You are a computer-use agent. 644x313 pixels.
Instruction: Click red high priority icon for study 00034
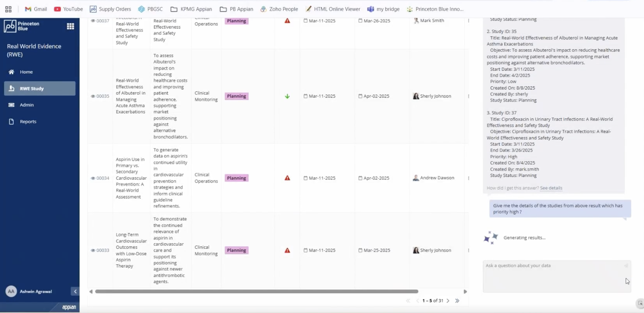point(287,178)
